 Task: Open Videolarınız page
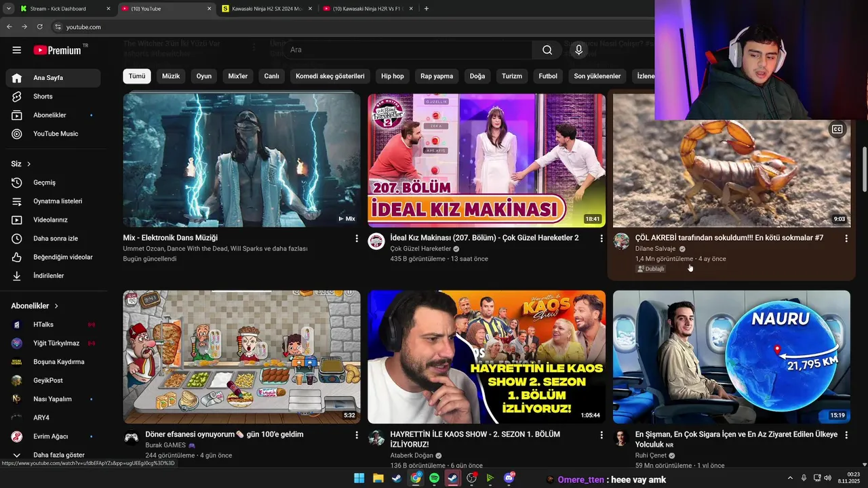point(53,220)
